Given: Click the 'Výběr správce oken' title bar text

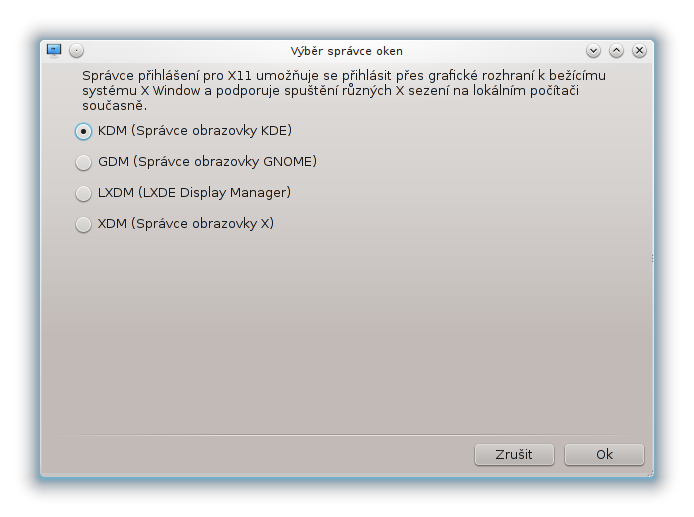Looking at the screenshot, I should pyautogui.click(x=347, y=51).
